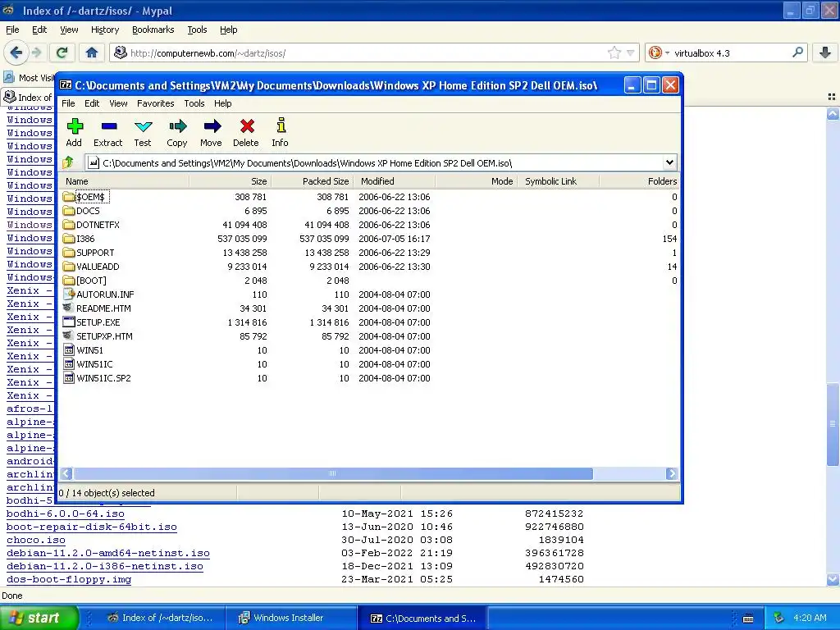
Task: Select the I386 folder
Action: tap(85, 239)
